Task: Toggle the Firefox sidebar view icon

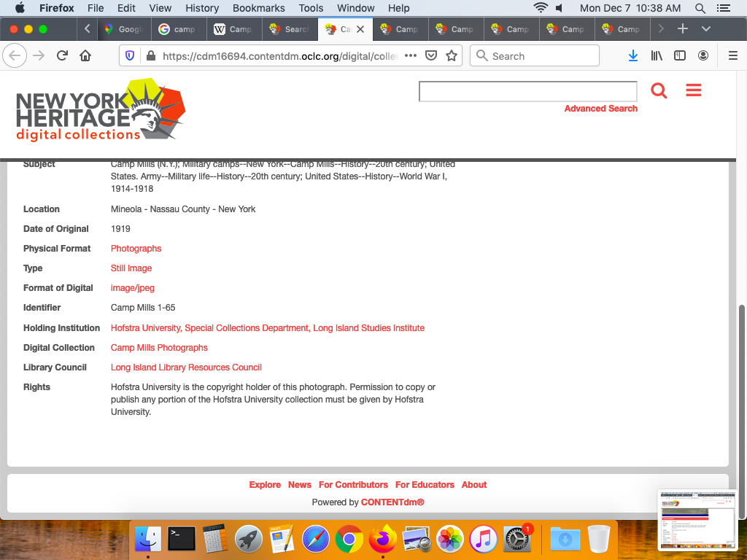Action: 680,56
